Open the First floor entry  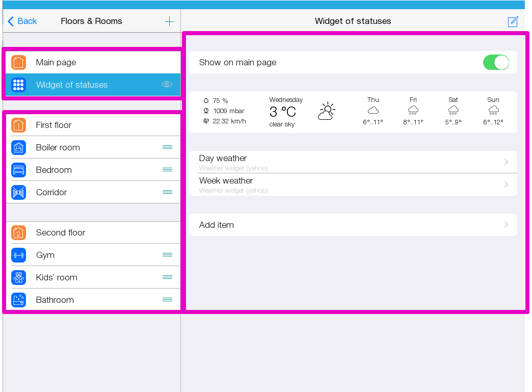54,125
